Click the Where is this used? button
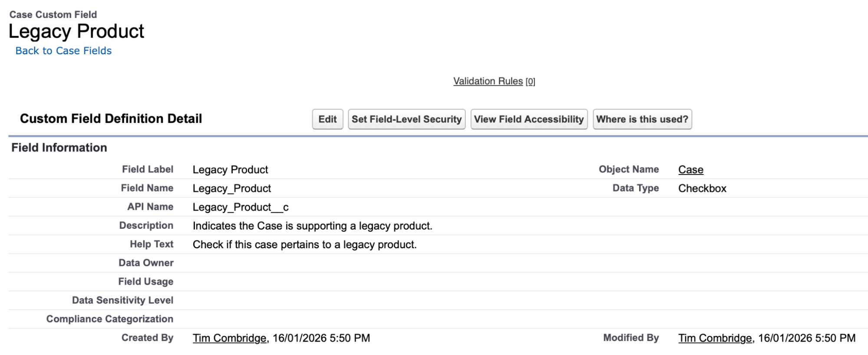 642,119
